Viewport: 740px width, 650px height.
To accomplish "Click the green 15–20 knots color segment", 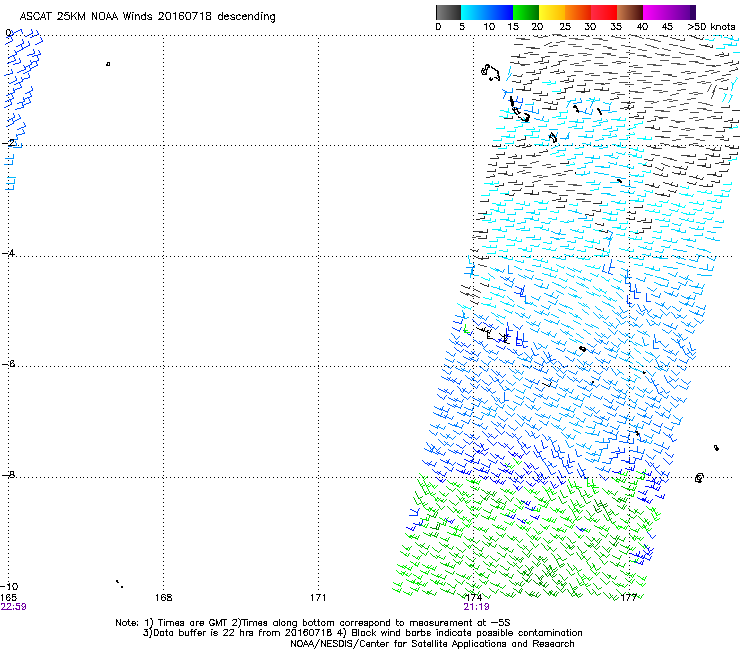I will (526, 12).
